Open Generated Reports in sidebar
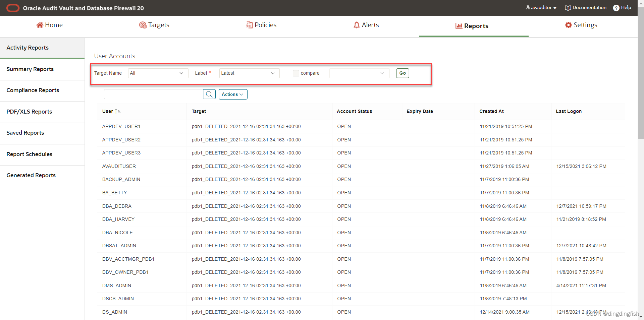The height and width of the screenshot is (320, 644). [42, 175]
